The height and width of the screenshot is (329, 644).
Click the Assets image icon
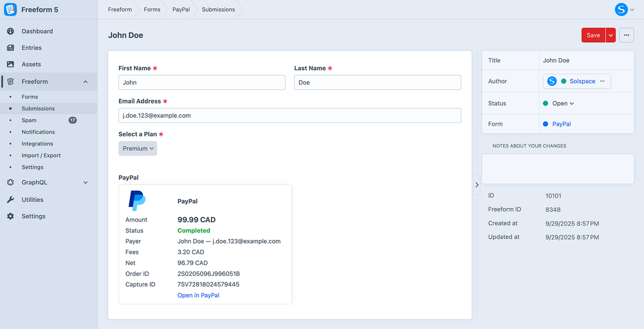(x=10, y=64)
